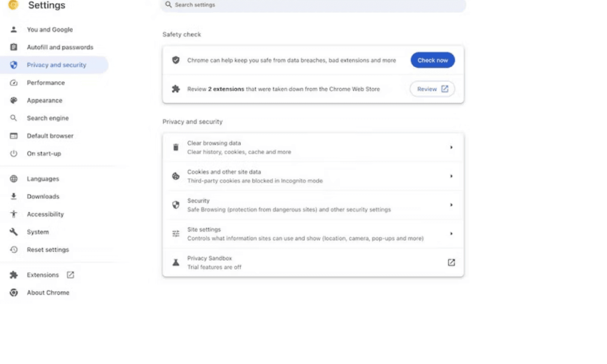This screenshot has width=607, height=364.
Task: Click the Performance speedometer icon in sidebar
Action: point(13,83)
